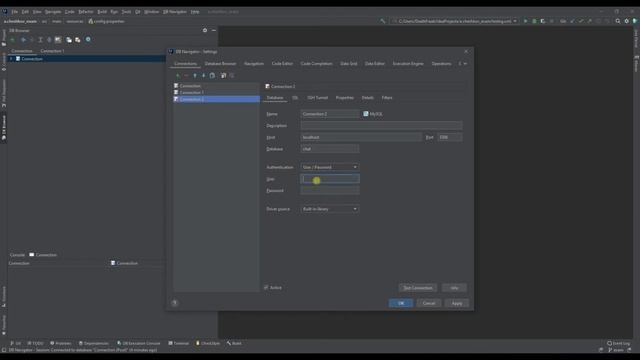Viewport: 640px width, 360px height.
Task: Click the DB Browser panel gear icon
Action: 205,30
